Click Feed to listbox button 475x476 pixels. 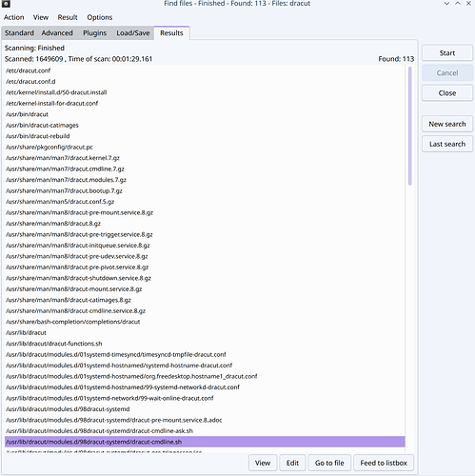[384, 463]
